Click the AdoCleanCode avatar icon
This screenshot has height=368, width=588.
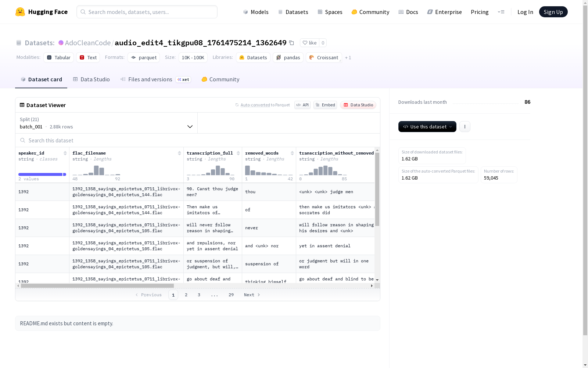(61, 43)
